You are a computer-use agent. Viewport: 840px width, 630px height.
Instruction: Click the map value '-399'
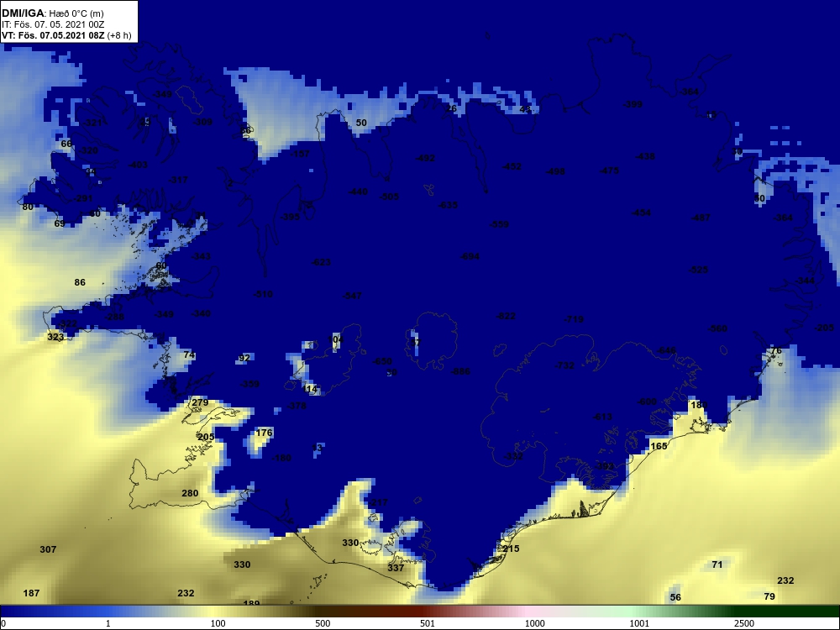coord(633,104)
